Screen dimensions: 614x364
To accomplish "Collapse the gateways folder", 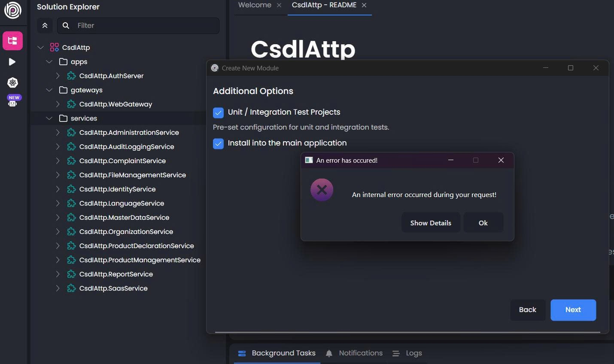I will point(49,90).
